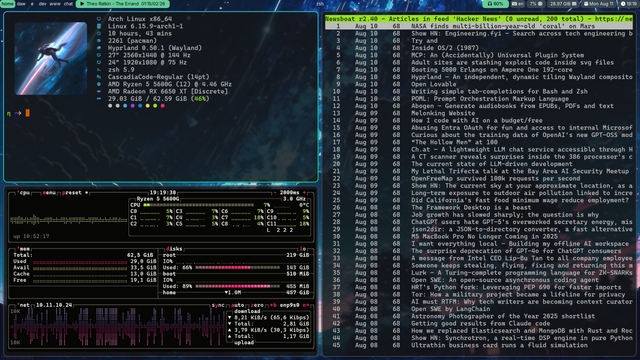The width and height of the screenshot is (640, 360).
Task: Click the play icon in media widget
Action: click(82, 4)
